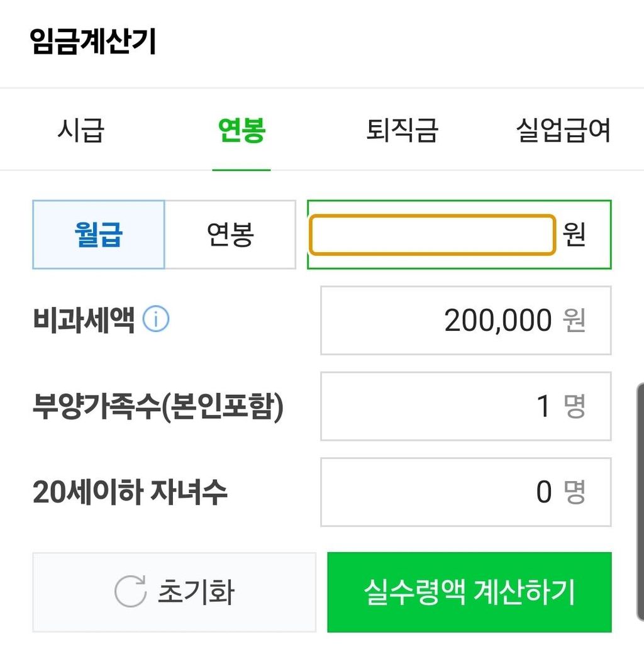
Task: Open the green 연봉 tab
Action: pos(241,130)
